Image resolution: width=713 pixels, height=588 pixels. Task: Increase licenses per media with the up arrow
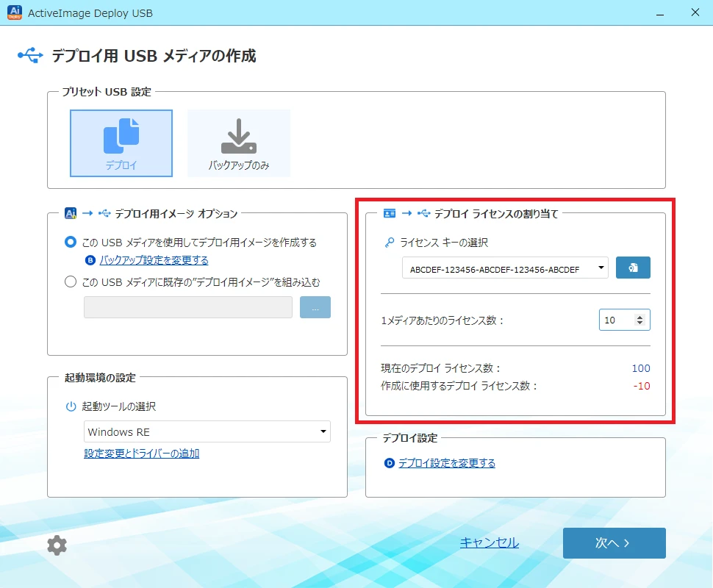tap(639, 317)
